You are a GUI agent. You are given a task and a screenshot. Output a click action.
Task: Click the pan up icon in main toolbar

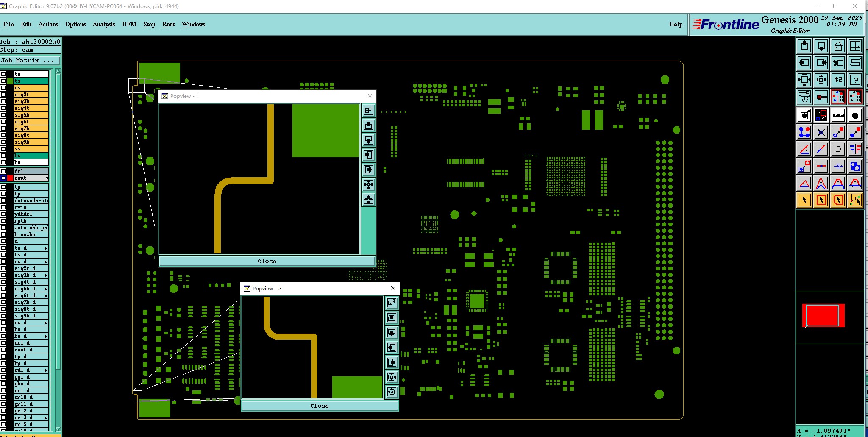pyautogui.click(x=804, y=46)
